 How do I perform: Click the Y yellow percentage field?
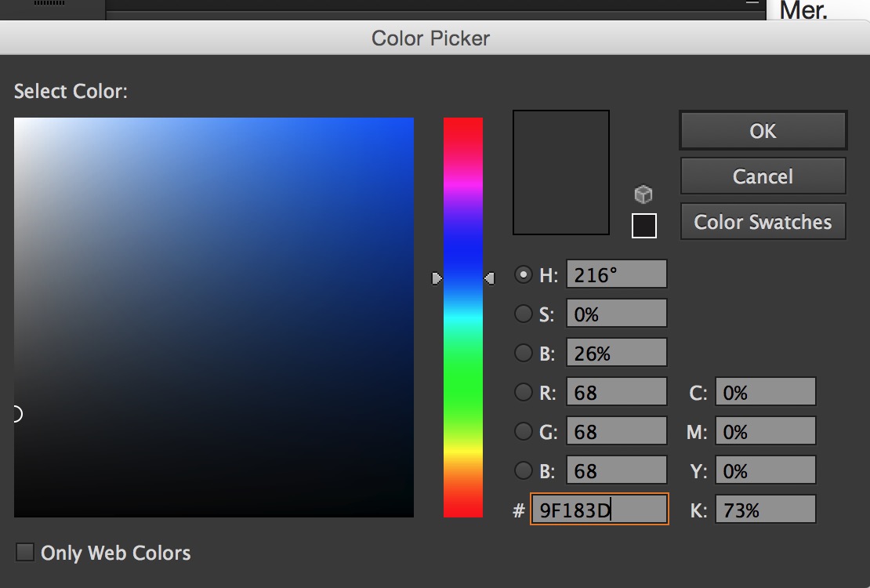(766, 470)
